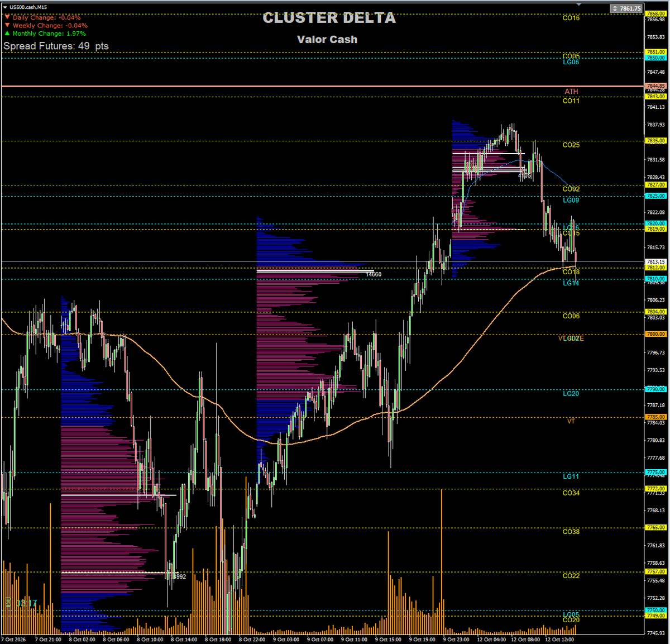Click the LG14 level label
The width and height of the screenshot is (670, 644).
571,283
